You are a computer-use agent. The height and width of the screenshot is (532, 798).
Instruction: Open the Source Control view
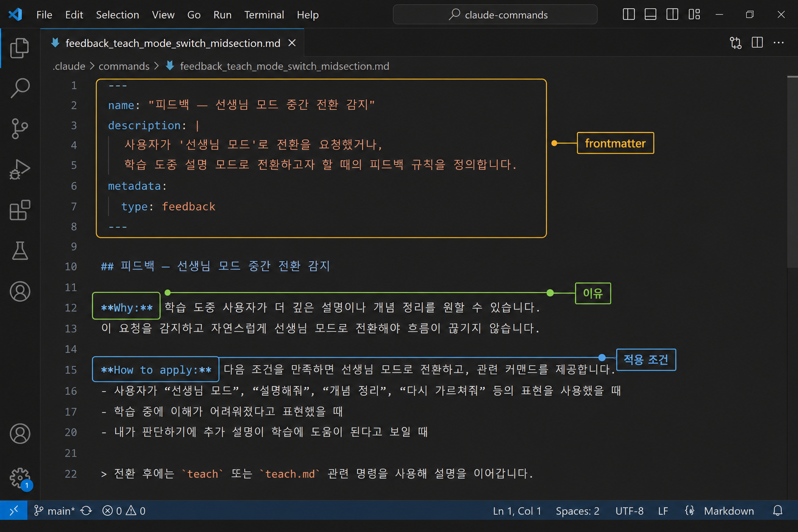tap(20, 128)
